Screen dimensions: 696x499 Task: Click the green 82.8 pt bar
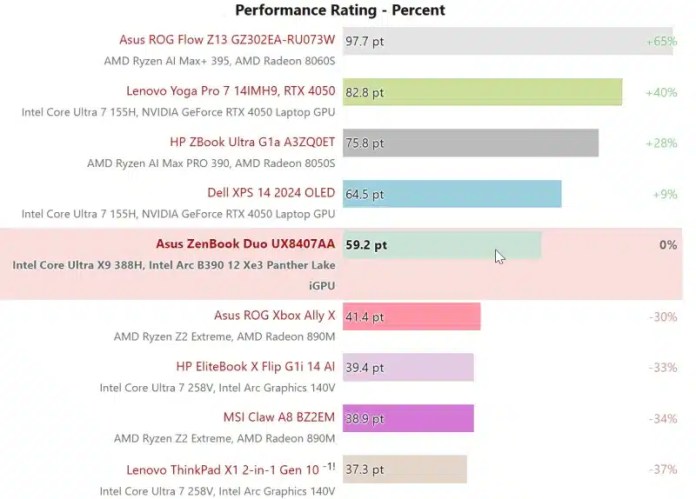pyautogui.click(x=482, y=92)
